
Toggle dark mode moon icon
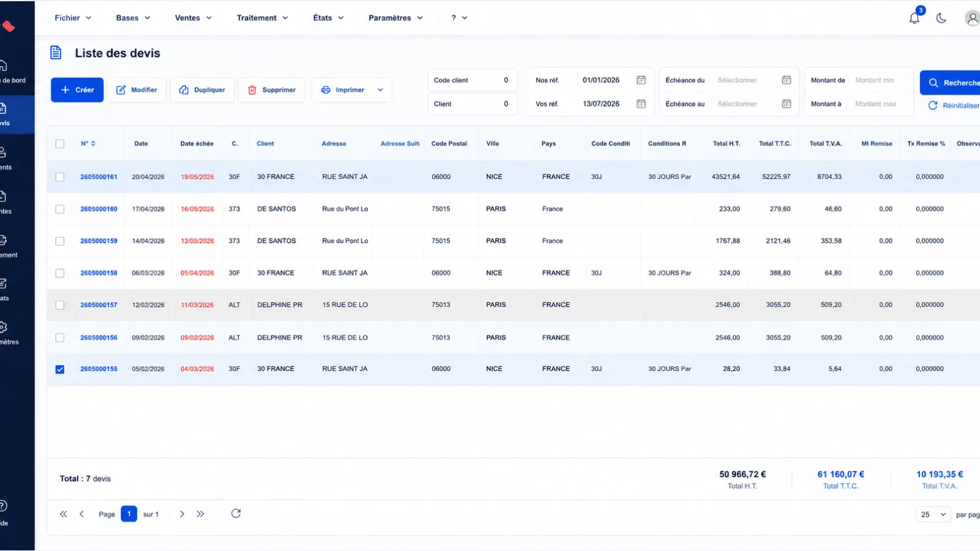tap(941, 18)
